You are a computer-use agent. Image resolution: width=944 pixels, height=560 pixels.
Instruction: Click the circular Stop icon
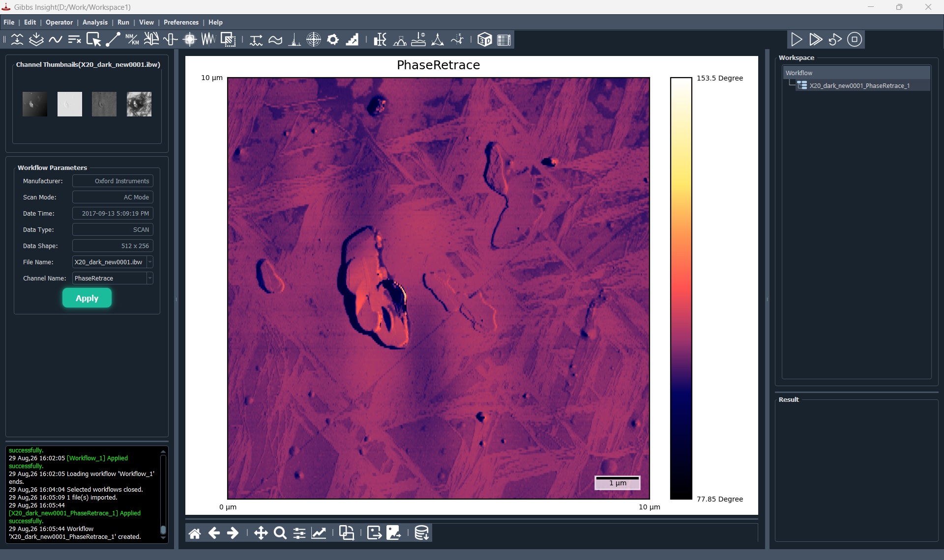(855, 39)
